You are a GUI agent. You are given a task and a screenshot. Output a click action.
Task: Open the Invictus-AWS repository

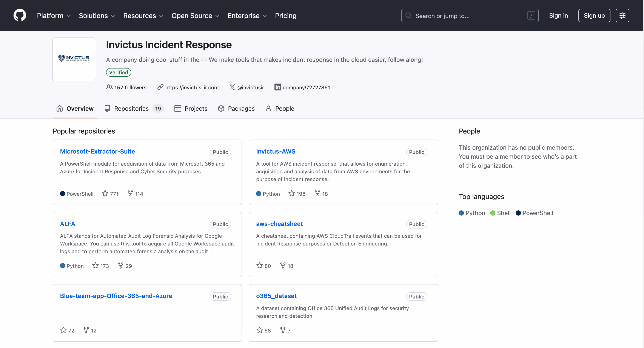276,151
